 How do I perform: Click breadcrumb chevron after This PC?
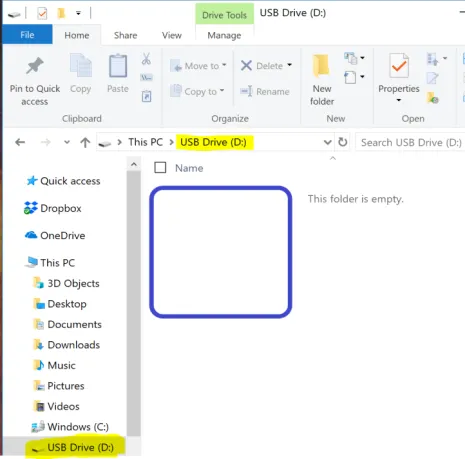click(171, 142)
